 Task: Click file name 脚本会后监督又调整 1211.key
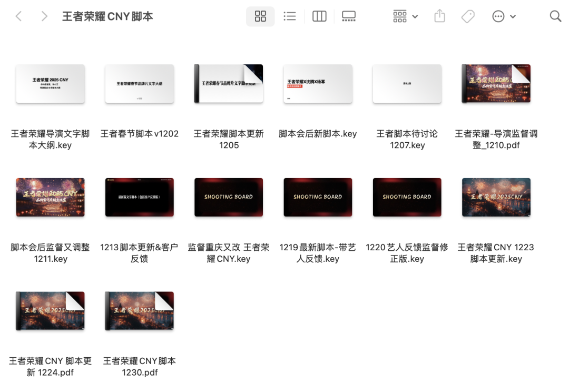tap(51, 253)
